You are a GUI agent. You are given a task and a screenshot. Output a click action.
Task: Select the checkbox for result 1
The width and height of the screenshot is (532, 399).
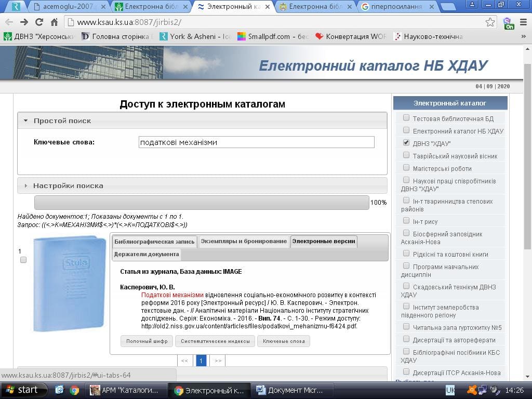[23, 260]
